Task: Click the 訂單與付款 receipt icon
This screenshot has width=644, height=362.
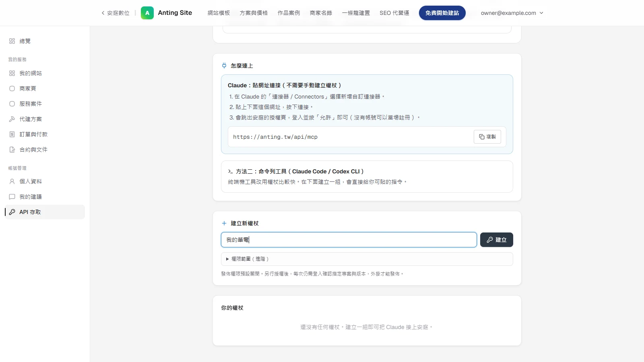Action: click(x=12, y=134)
